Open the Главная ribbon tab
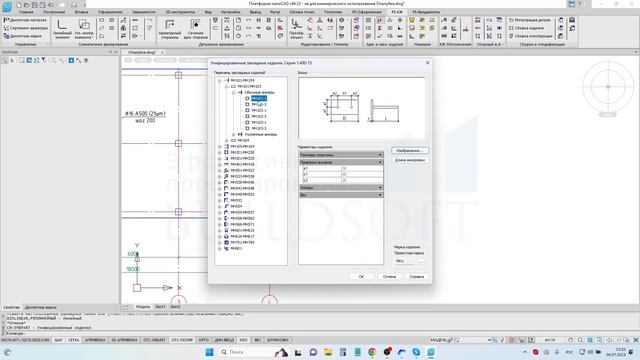The image size is (640, 360). tap(26, 12)
